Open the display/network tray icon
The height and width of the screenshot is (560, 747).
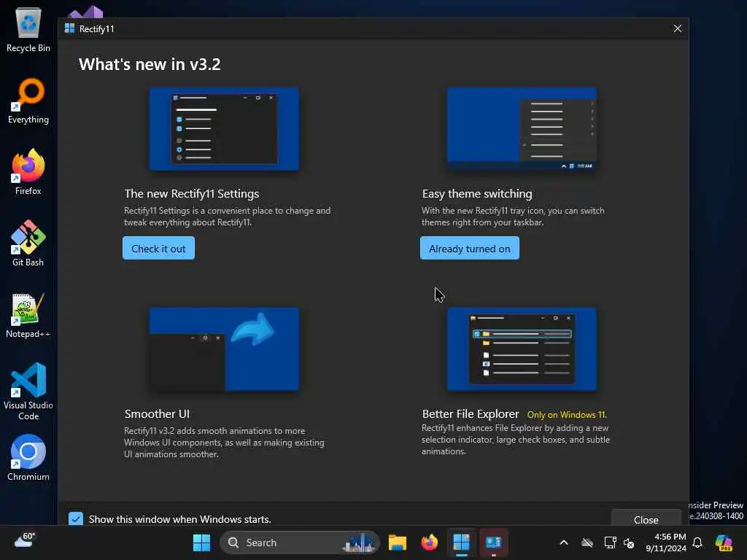click(610, 542)
